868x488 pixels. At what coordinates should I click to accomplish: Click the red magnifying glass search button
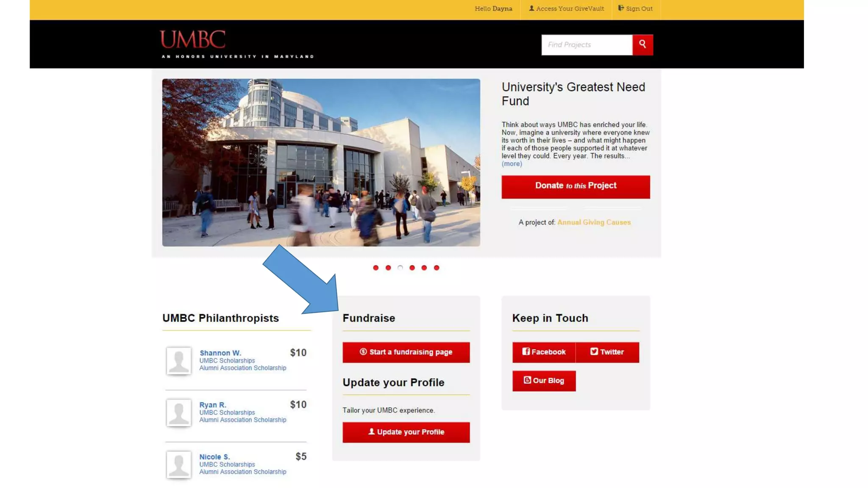click(643, 44)
